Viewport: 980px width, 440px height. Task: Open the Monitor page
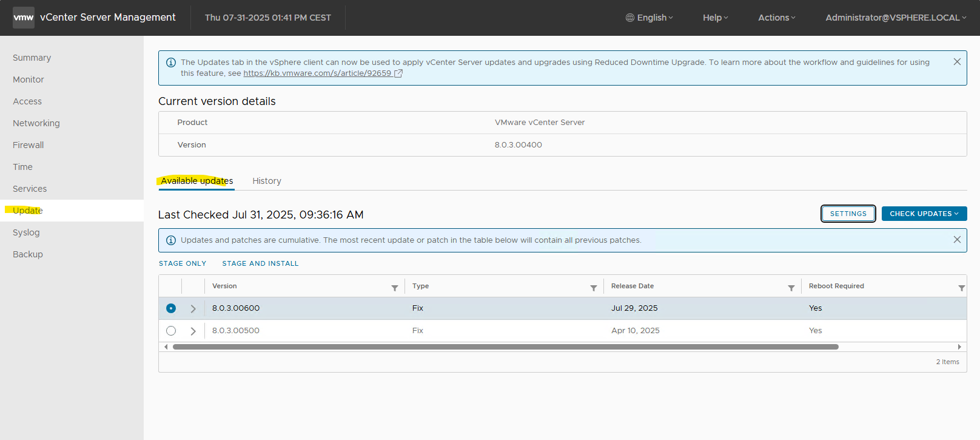click(29, 80)
